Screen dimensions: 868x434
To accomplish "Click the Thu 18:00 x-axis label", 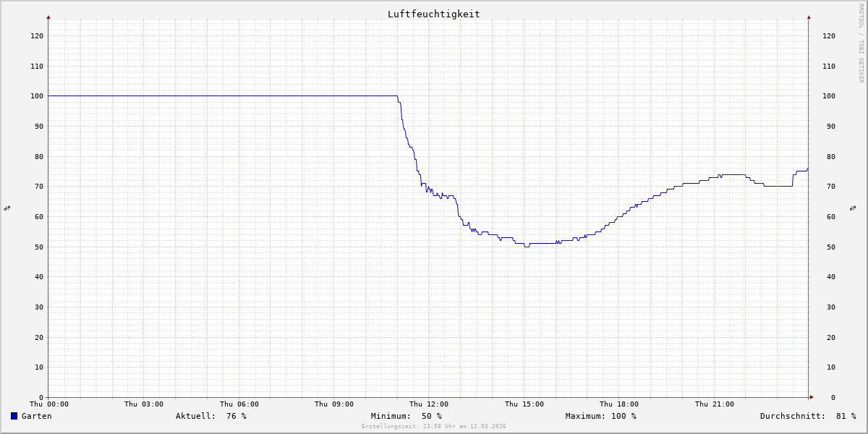I will coord(619,404).
